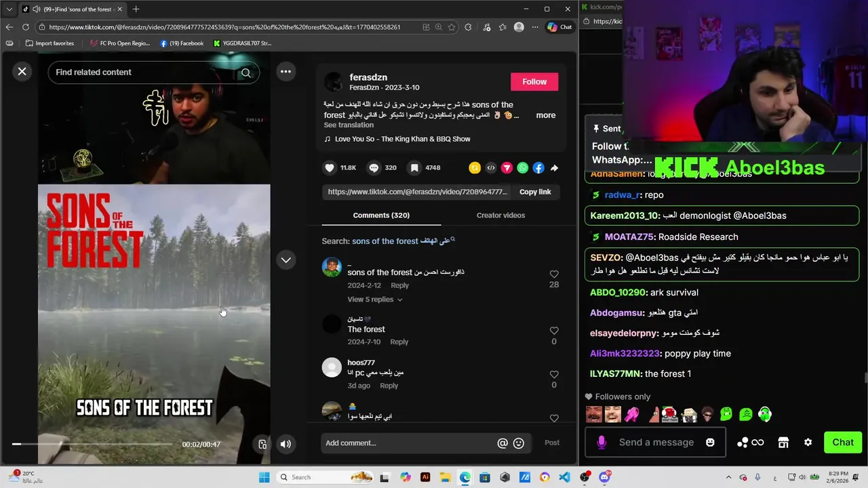The height and width of the screenshot is (488, 868).
Task: Reply to hoos777's comment
Action: [x=389, y=386]
